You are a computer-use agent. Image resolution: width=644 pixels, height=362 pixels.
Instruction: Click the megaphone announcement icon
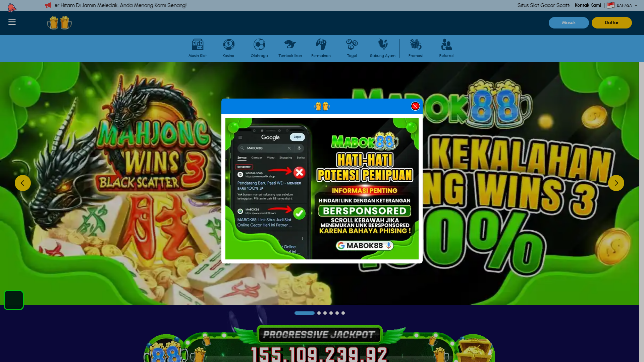[x=48, y=5]
